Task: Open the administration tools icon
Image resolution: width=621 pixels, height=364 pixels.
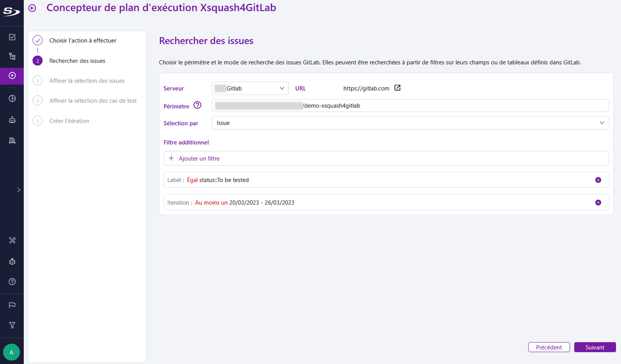Action: coord(12,240)
